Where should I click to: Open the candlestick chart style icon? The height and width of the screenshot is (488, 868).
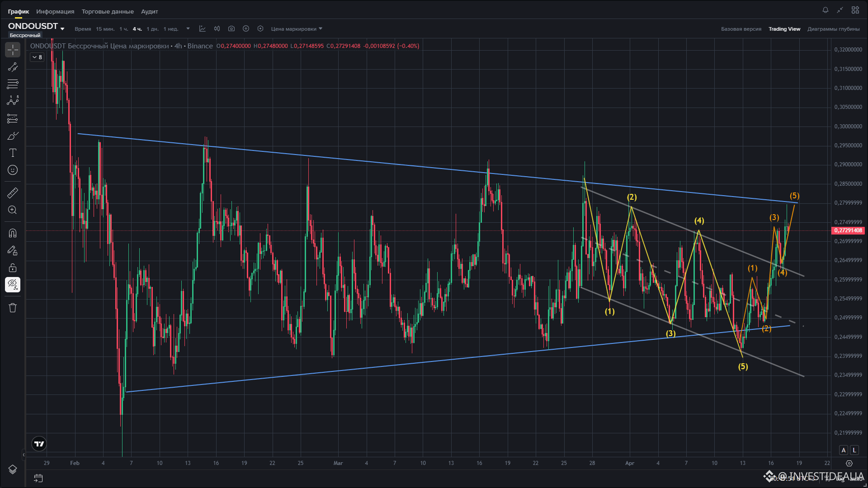(x=217, y=28)
